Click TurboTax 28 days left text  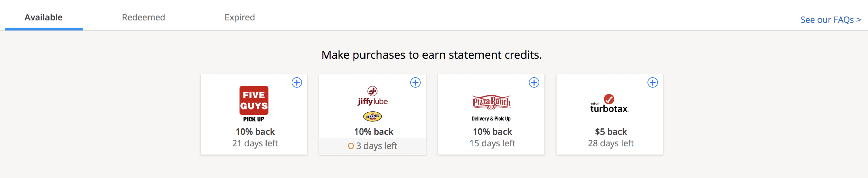(611, 143)
